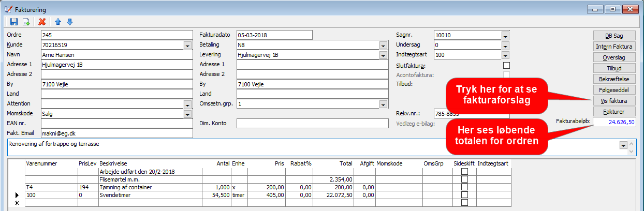Image resolution: width=644 pixels, height=211 pixels.
Task: Click the Save (floppy disk) toolbar icon
Action: pos(14,22)
